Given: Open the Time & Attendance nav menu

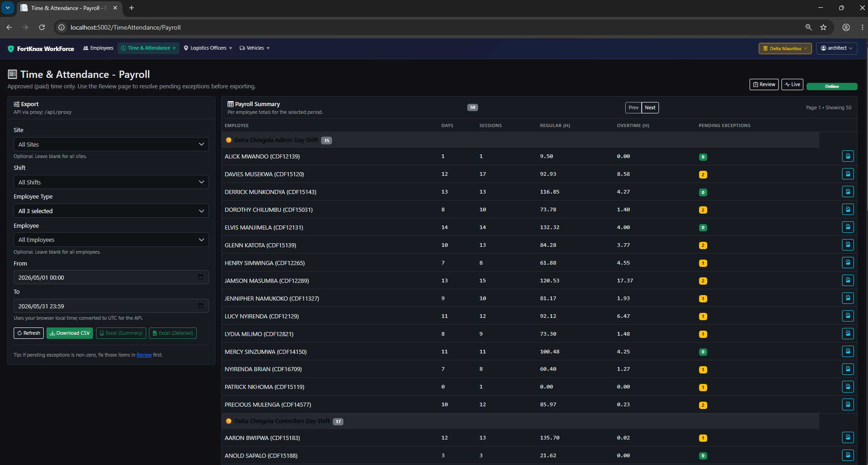Looking at the screenshot, I should pos(148,48).
